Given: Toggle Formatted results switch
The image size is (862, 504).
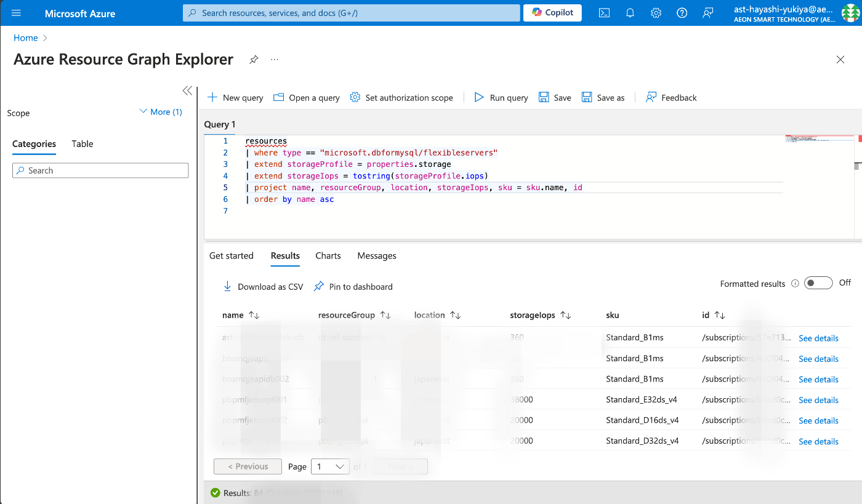Looking at the screenshot, I should (818, 283).
